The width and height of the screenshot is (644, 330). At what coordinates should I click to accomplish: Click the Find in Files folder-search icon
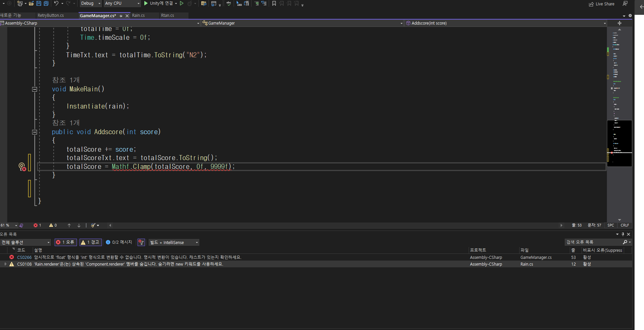[204, 3]
